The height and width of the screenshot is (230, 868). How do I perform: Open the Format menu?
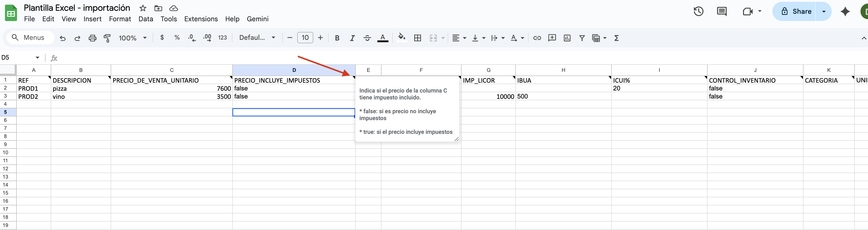(120, 19)
